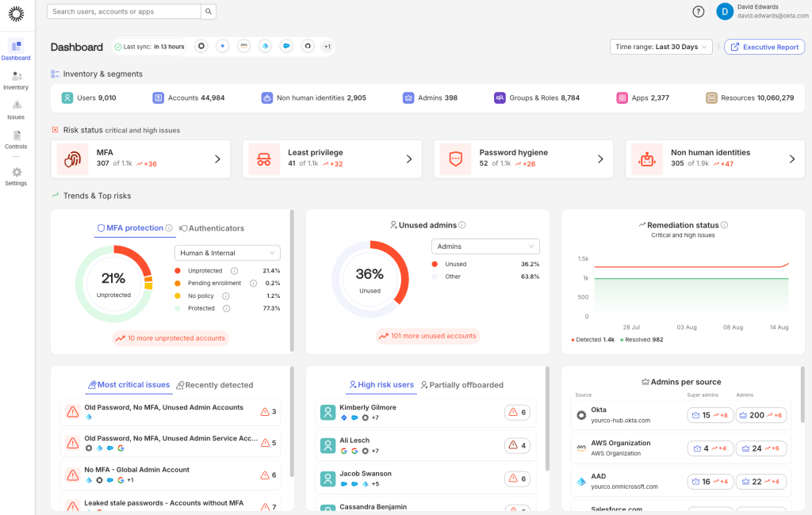Open Inventory in the left sidebar

point(16,80)
